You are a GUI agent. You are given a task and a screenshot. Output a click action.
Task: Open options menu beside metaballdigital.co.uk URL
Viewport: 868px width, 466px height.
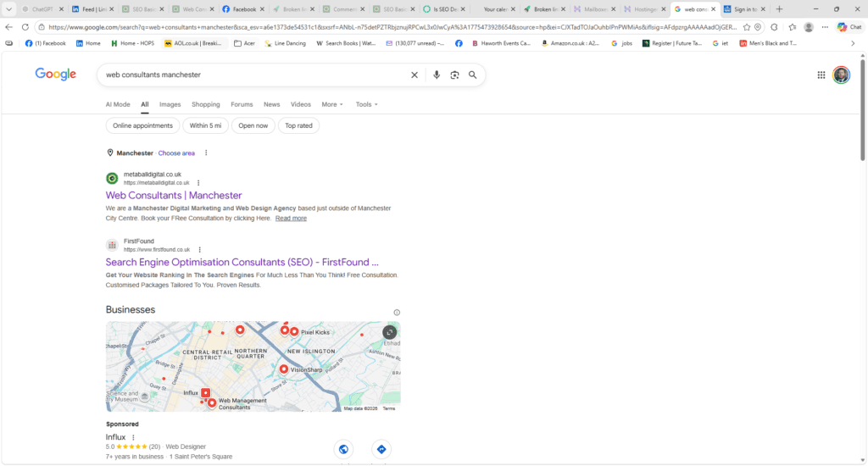(x=198, y=182)
